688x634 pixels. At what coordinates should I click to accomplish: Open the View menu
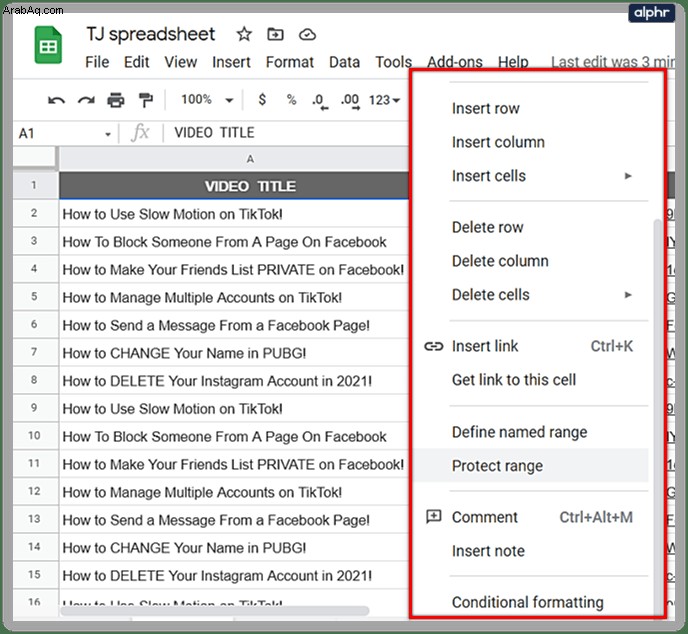coord(180,62)
